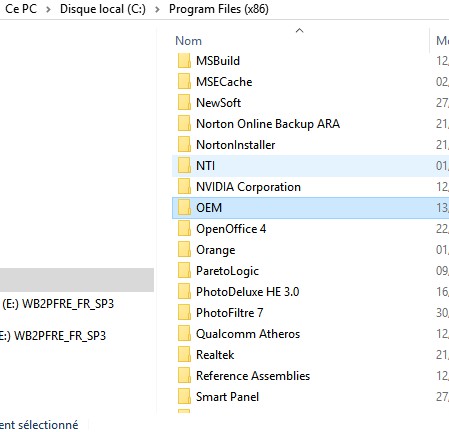Expand the chevron after Ce PC
This screenshot has width=449, height=432.
48,9
